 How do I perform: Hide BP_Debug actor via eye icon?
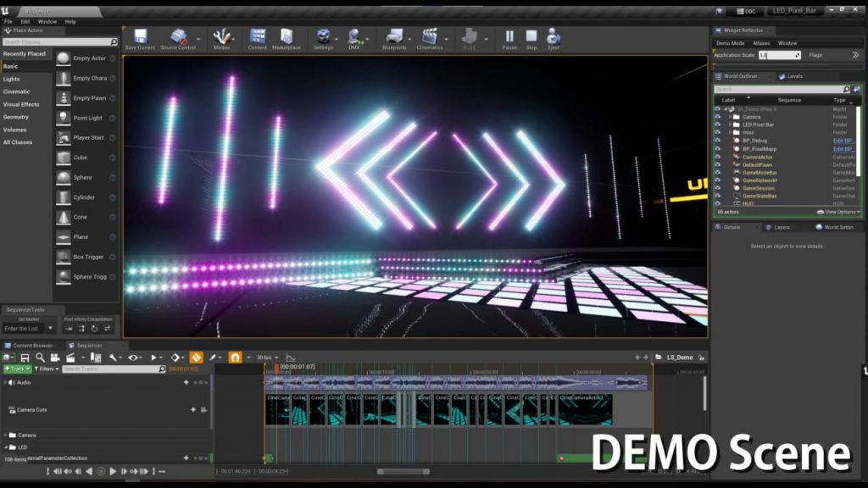pos(718,141)
